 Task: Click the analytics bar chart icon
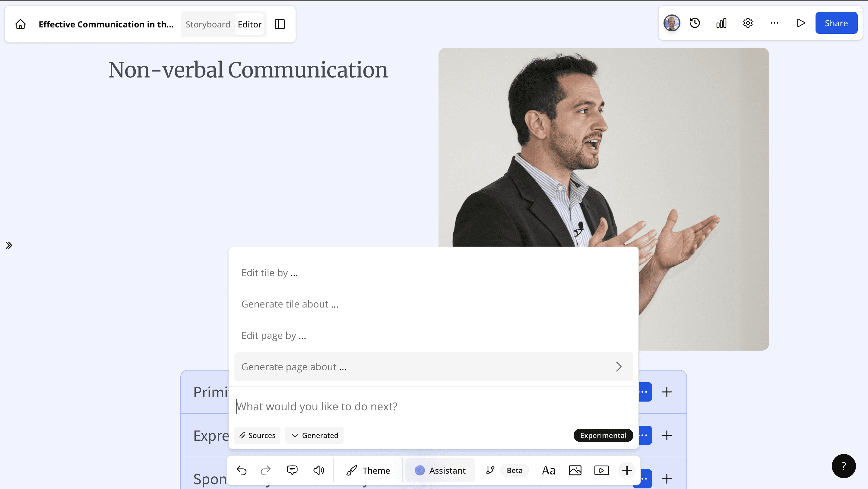pyautogui.click(x=721, y=23)
